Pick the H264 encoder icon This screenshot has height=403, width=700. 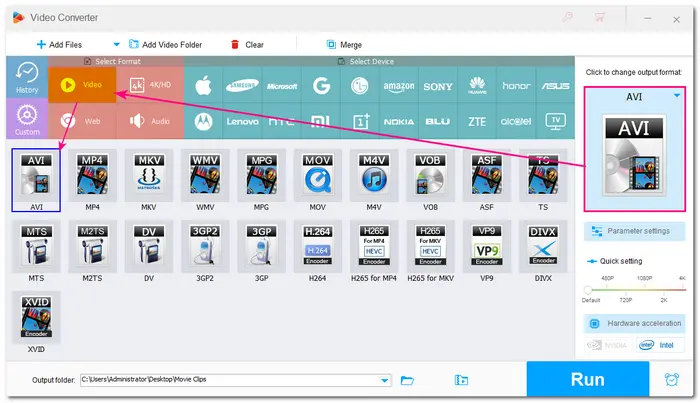point(317,246)
